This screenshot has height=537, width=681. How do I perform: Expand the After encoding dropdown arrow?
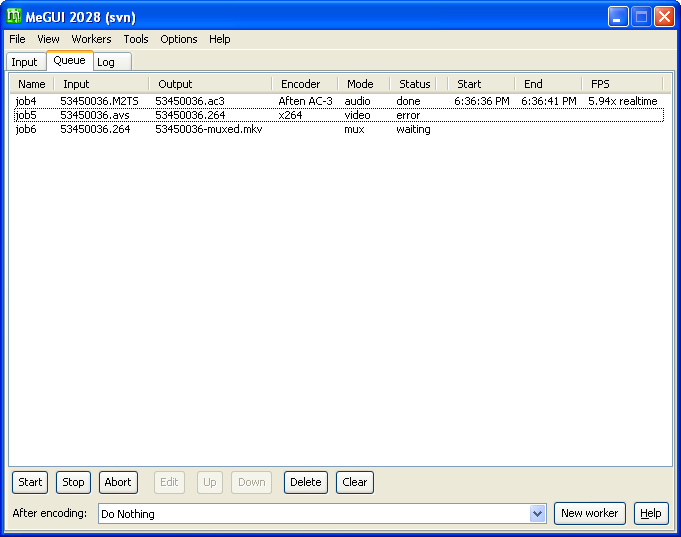tap(538, 514)
